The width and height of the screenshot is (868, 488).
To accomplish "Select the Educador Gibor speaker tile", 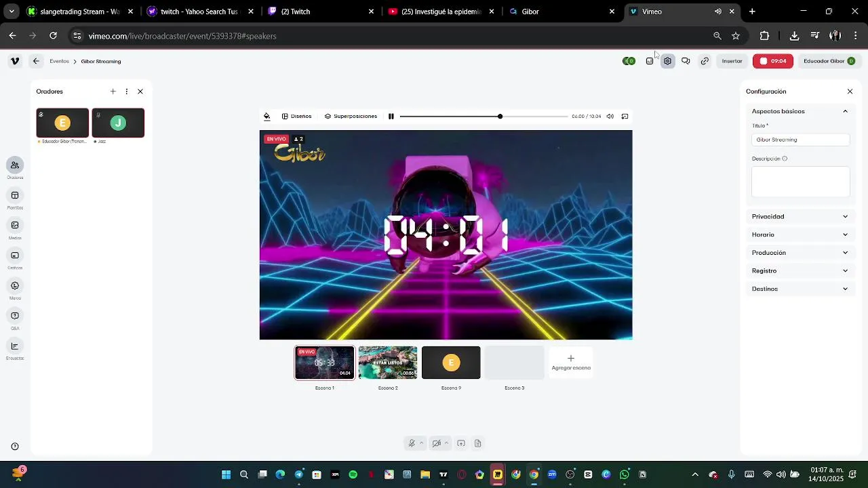I will tap(62, 123).
